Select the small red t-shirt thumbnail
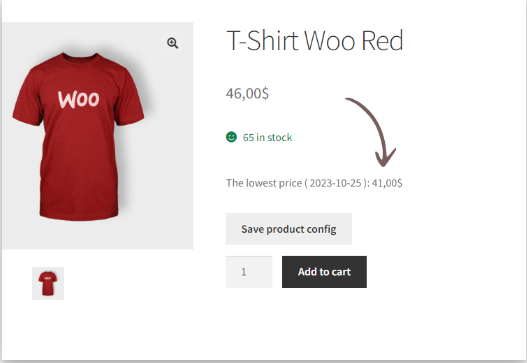This screenshot has height=363, width=527. (x=48, y=283)
